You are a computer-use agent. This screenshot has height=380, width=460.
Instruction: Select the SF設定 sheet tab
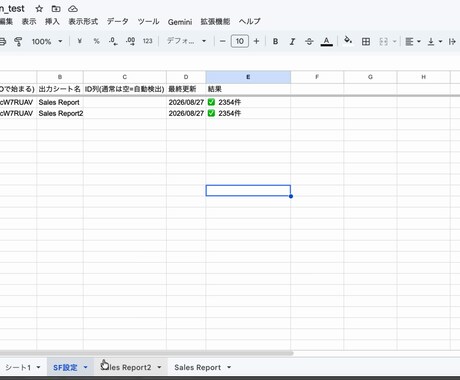point(65,368)
